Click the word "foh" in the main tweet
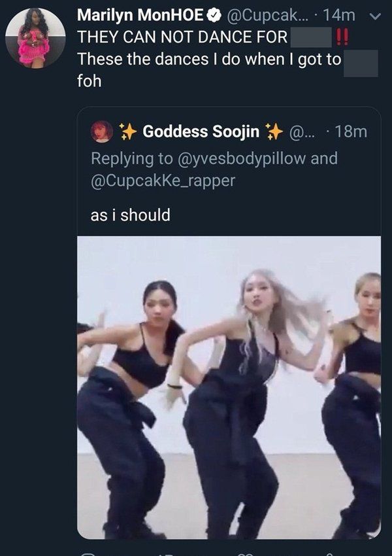392x556 pixels. coord(90,82)
